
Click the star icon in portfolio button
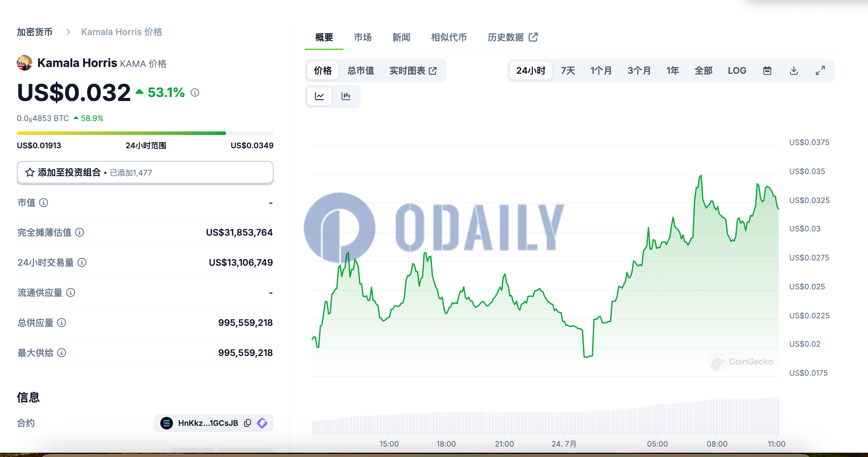point(30,173)
